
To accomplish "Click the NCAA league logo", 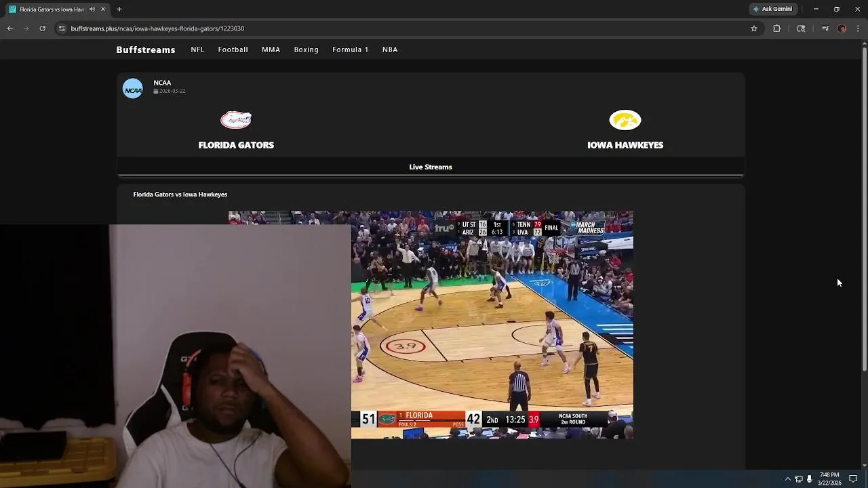I will (x=133, y=89).
